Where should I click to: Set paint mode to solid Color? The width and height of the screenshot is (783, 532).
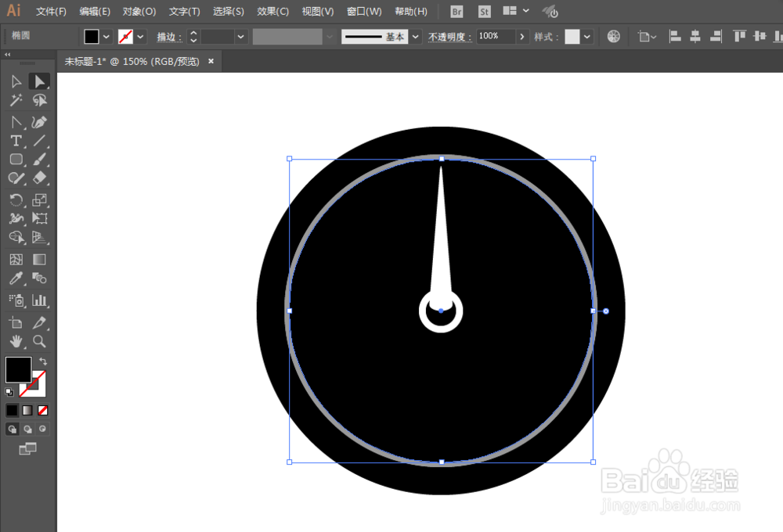click(12, 410)
